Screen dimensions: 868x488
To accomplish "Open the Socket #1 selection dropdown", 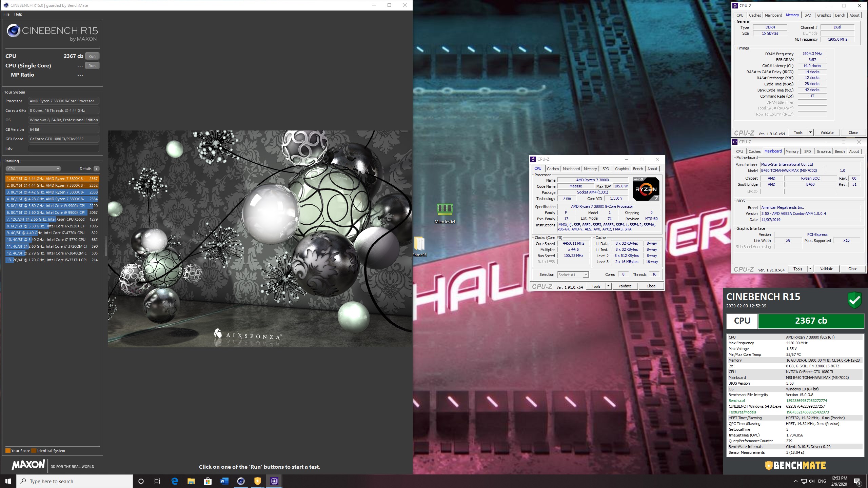I will click(x=573, y=275).
